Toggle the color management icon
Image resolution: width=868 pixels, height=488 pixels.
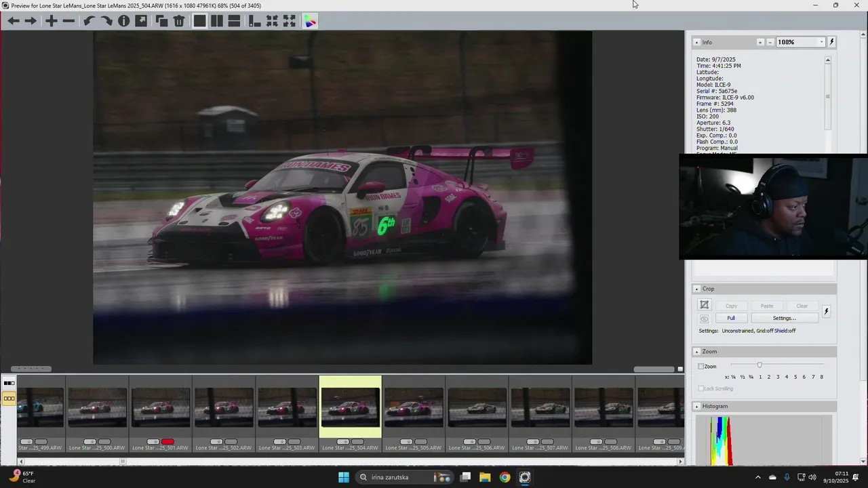(310, 21)
